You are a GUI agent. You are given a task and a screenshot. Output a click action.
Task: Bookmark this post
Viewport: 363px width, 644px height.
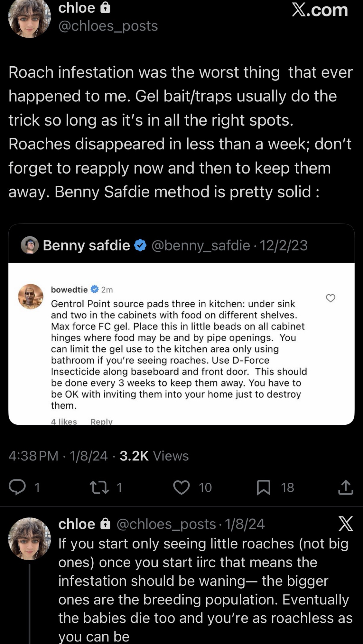pyautogui.click(x=263, y=487)
